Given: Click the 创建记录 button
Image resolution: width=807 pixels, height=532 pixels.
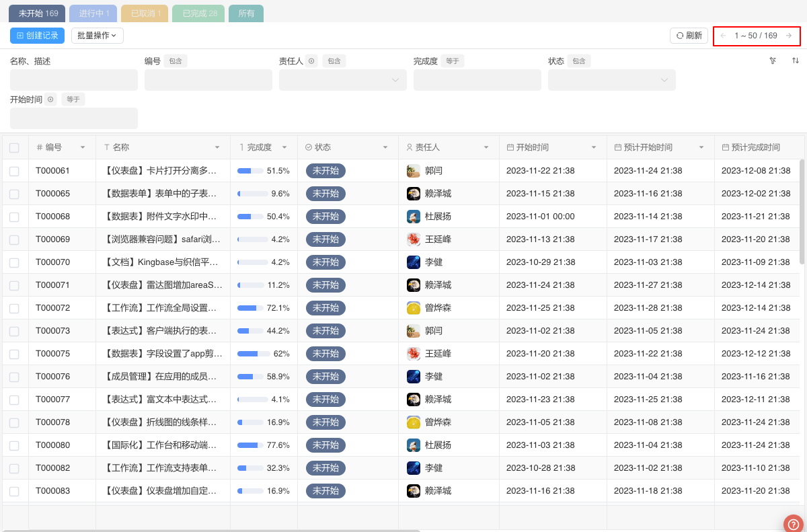Looking at the screenshot, I should tap(37, 36).
